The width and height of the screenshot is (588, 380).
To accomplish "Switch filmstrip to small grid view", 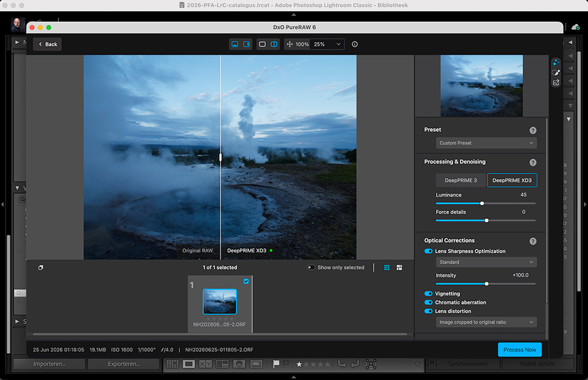I will [386, 267].
